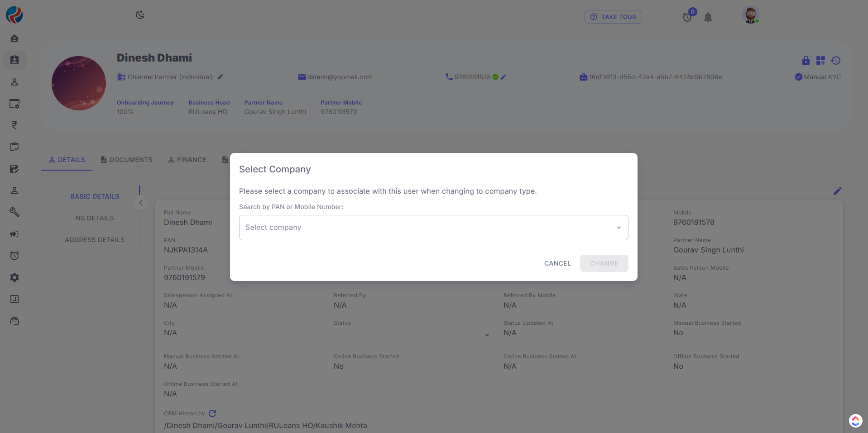The image size is (868, 433).
Task: Click the home icon in sidebar
Action: click(x=14, y=38)
